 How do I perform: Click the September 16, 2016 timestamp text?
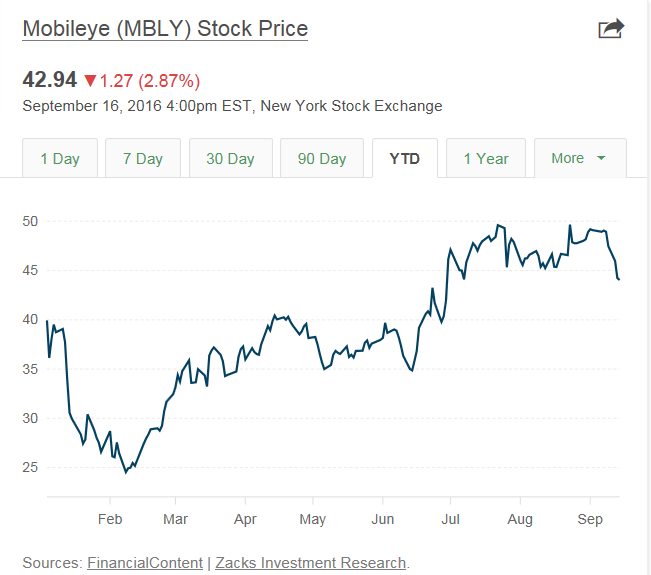tap(232, 106)
